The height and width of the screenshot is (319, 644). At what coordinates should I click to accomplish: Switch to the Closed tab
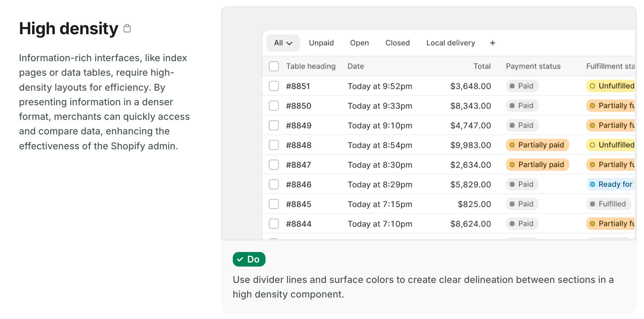(x=397, y=43)
